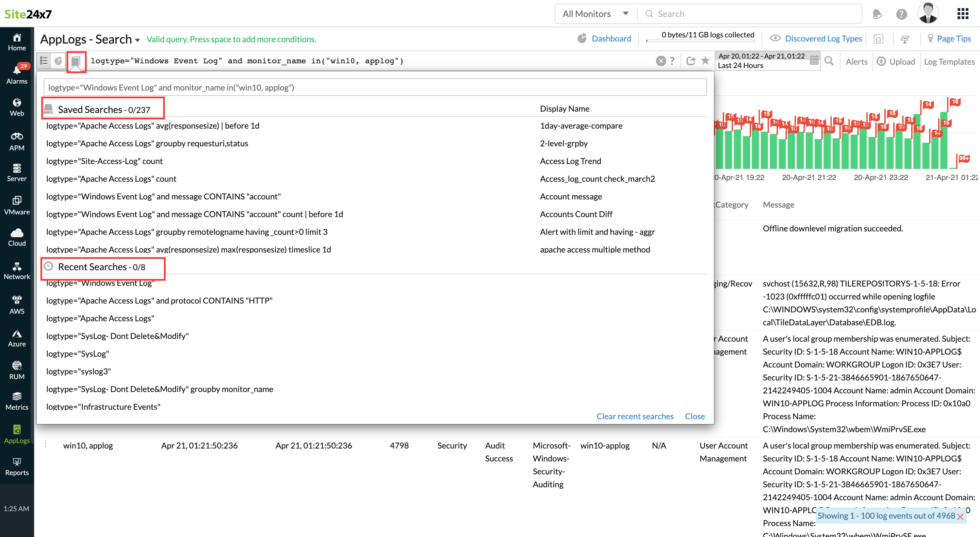980x537 pixels.
Task: Click the Page Tips icon in top right
Action: click(930, 38)
